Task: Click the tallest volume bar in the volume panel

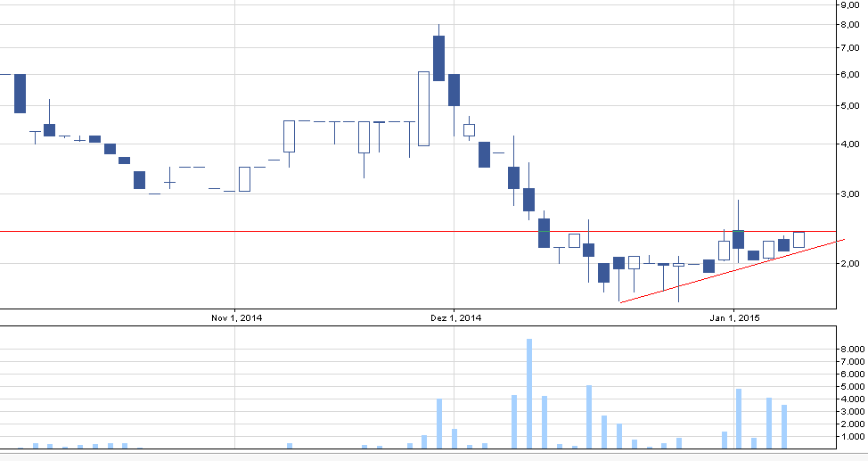Action: (529, 393)
